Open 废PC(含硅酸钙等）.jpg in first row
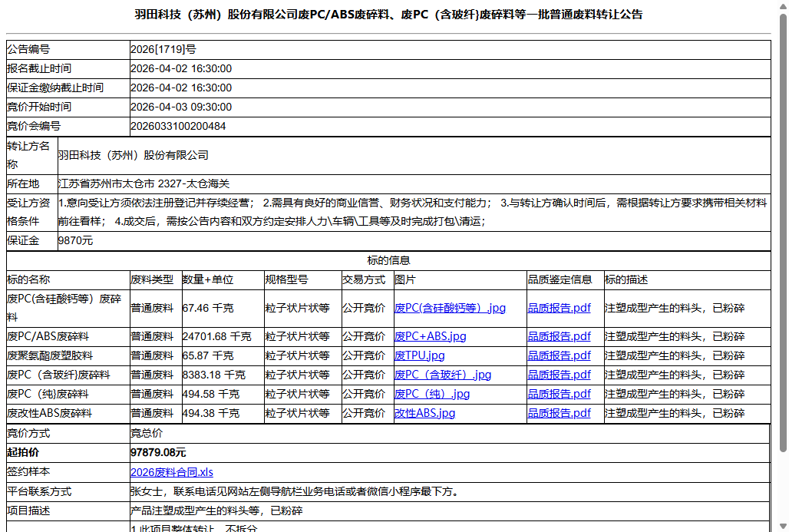 (449, 308)
